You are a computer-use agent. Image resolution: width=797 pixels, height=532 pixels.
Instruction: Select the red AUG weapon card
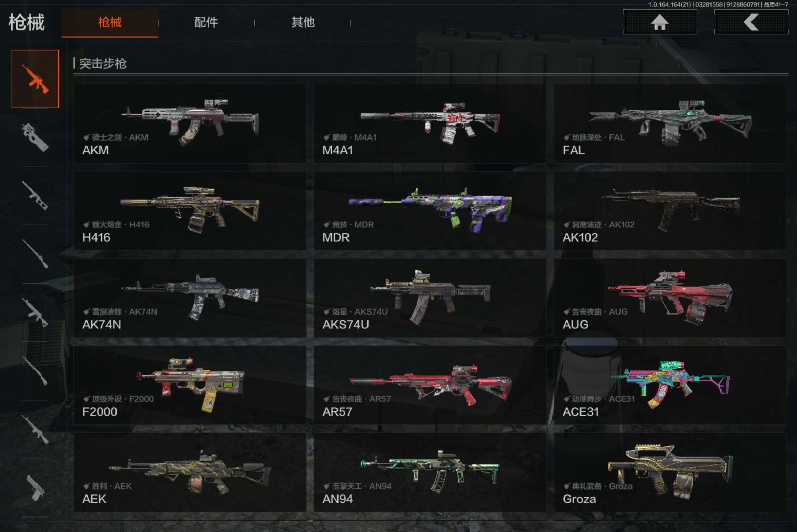pyautogui.click(x=670, y=298)
